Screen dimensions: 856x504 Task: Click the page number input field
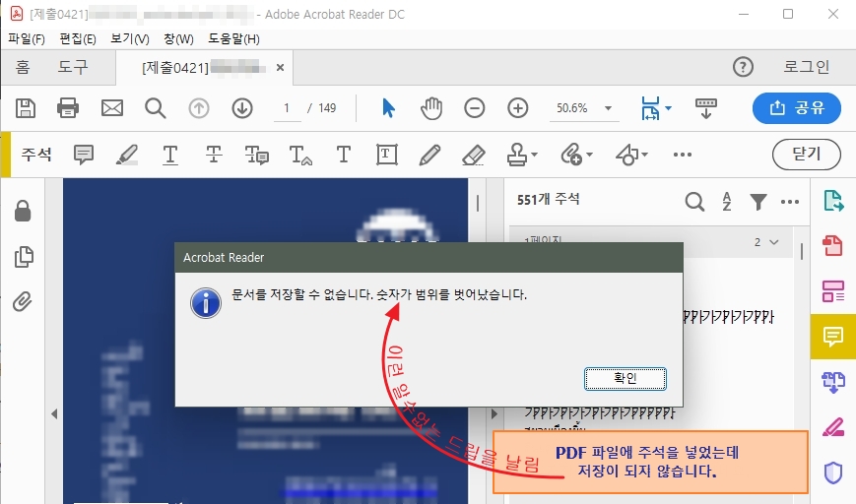click(x=287, y=108)
